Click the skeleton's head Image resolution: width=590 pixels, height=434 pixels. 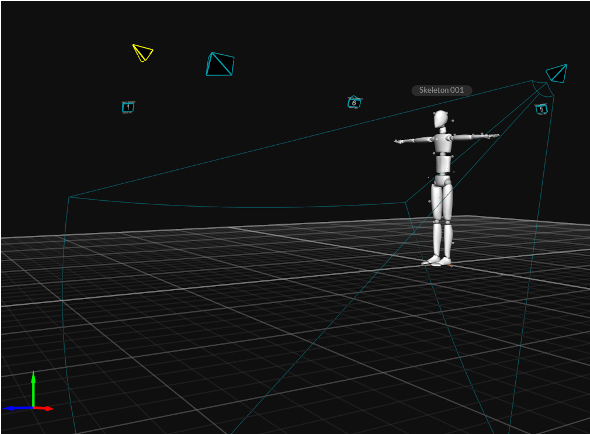click(440, 119)
